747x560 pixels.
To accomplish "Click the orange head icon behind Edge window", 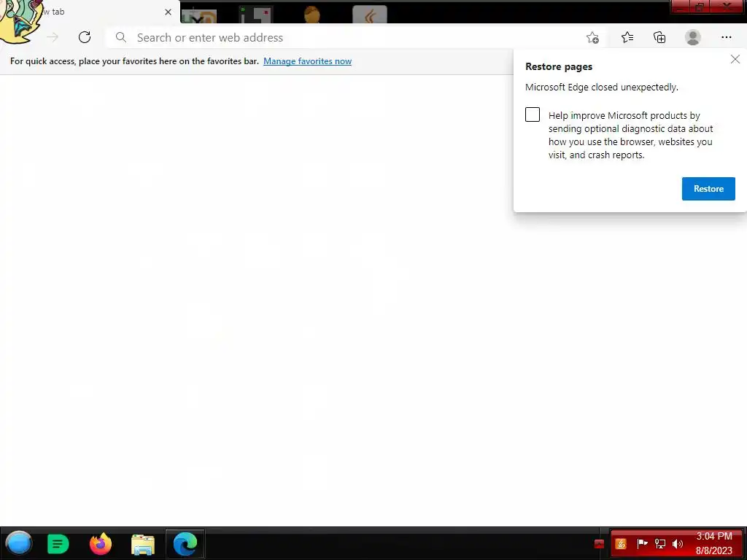I will tap(312, 15).
